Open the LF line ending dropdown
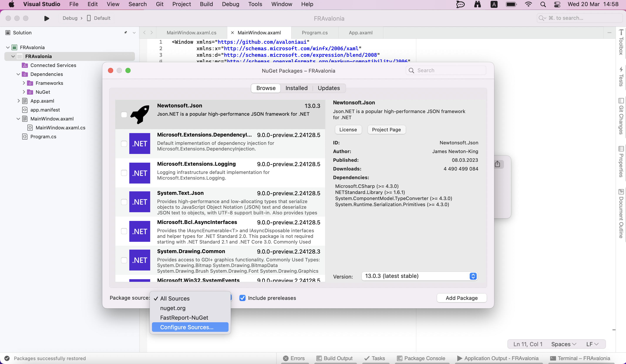The image size is (626, 364). 592,344
